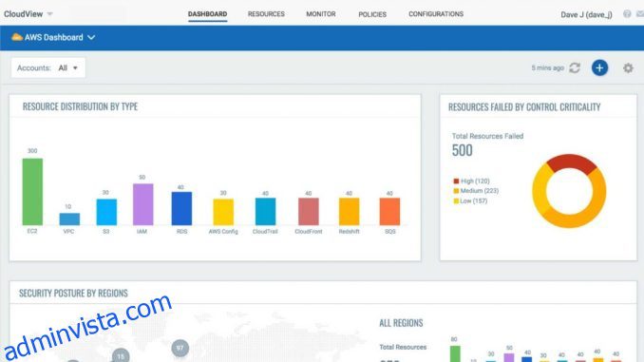Click the Low (157) legend swatch
Image resolution: width=644 pixels, height=362 pixels.
click(x=456, y=200)
